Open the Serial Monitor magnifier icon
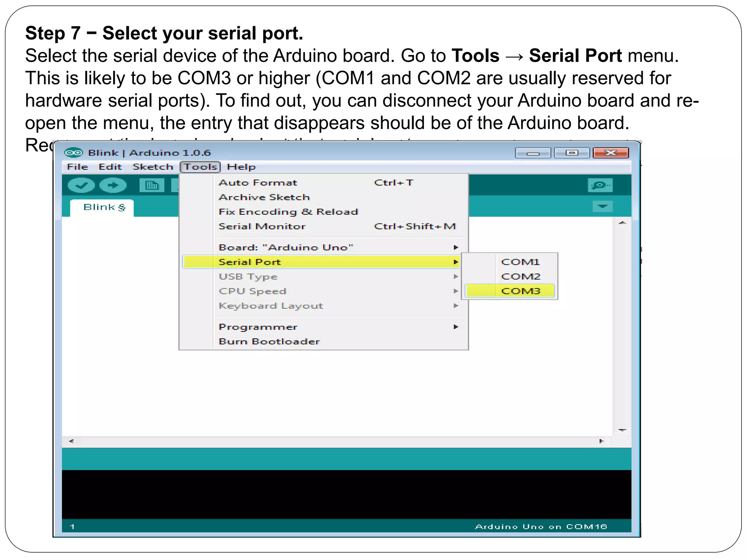This screenshot has width=747, height=560. tap(600, 185)
